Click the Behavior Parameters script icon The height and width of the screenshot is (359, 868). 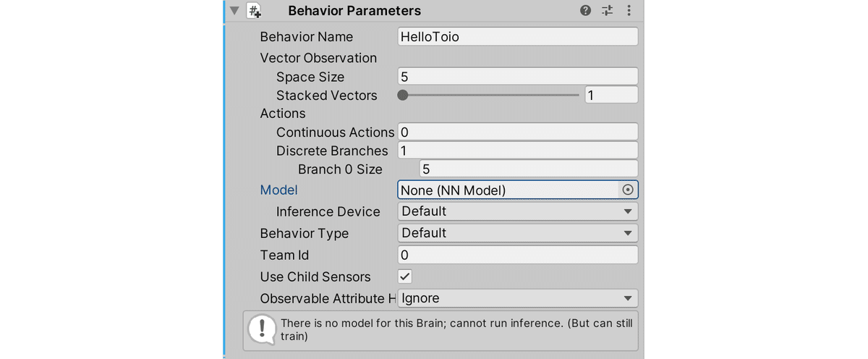(x=255, y=11)
